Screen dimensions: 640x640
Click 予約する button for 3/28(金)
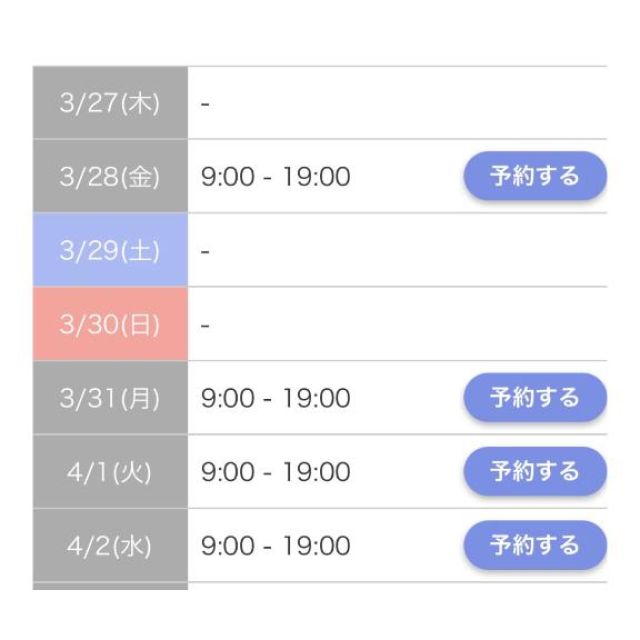[x=535, y=177]
